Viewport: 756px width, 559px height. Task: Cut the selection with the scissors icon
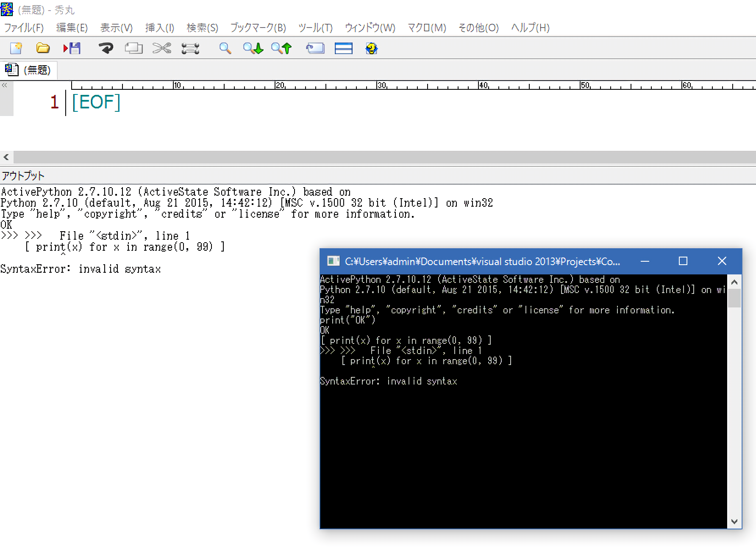162,48
